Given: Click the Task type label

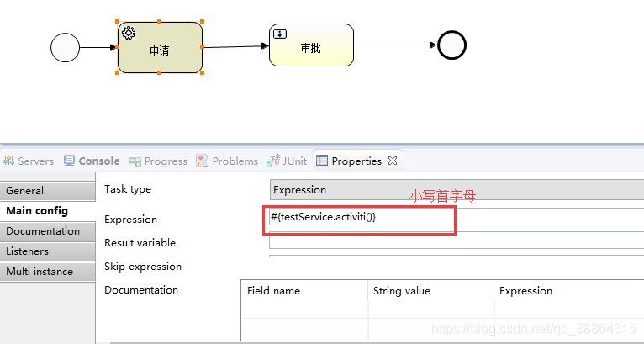Looking at the screenshot, I should (x=128, y=189).
